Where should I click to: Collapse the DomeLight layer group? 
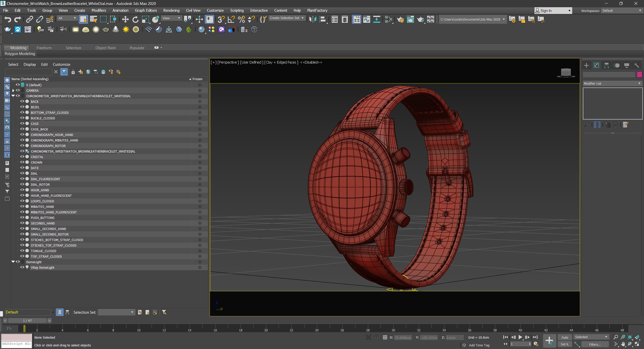tap(13, 262)
